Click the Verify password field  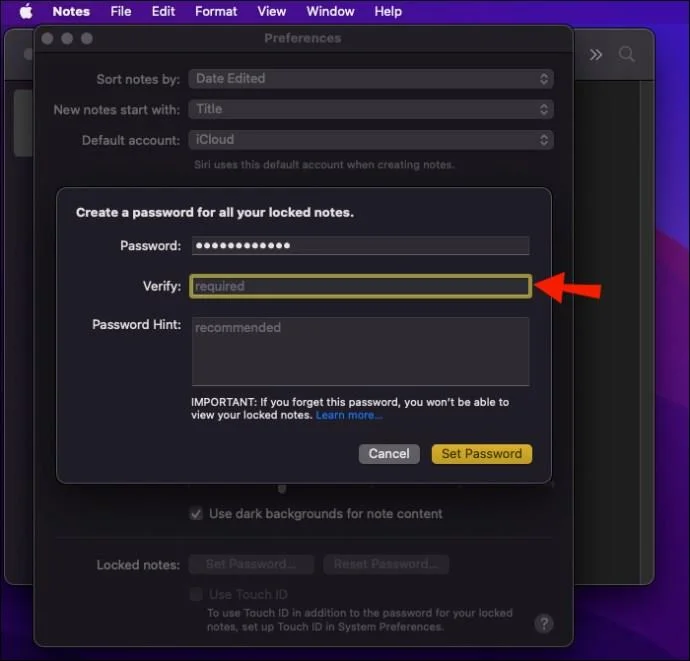pos(360,286)
